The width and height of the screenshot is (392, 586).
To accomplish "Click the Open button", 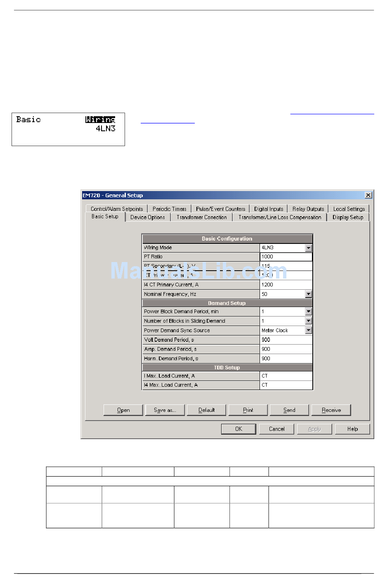I will [123, 410].
